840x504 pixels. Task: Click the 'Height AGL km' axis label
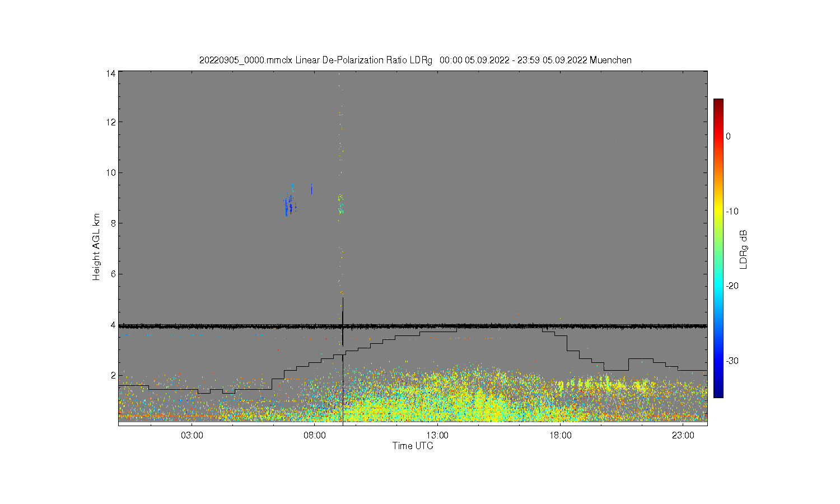tap(96, 247)
